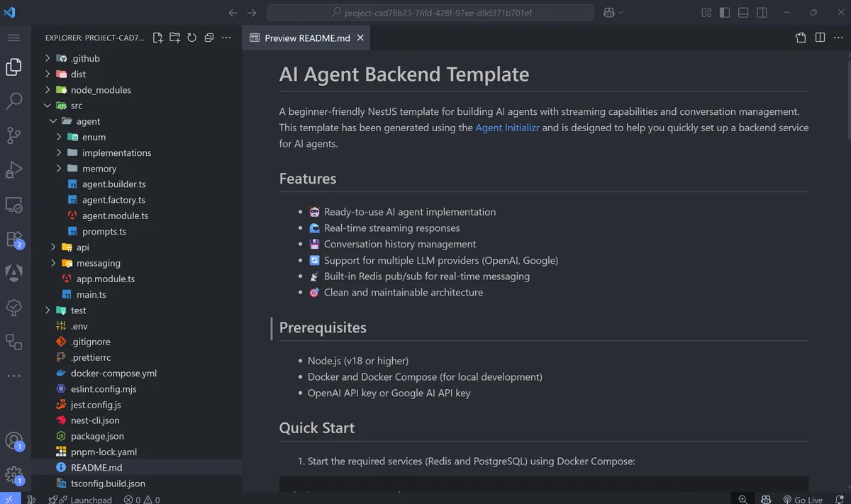Screen dimensions: 851x504
Task: Click the command center search box
Action: [x=430, y=13]
